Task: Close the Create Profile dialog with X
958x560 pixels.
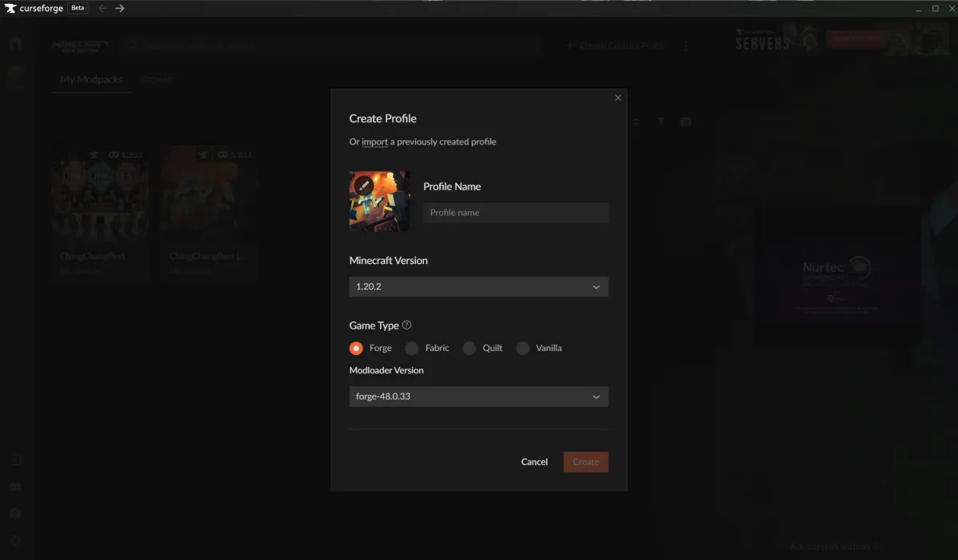Action: click(618, 98)
